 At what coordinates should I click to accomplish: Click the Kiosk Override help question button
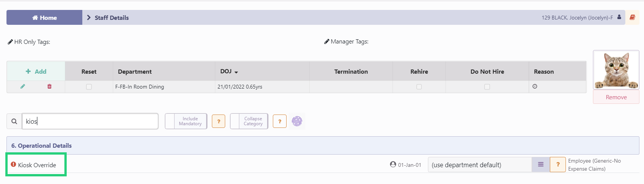557,165
